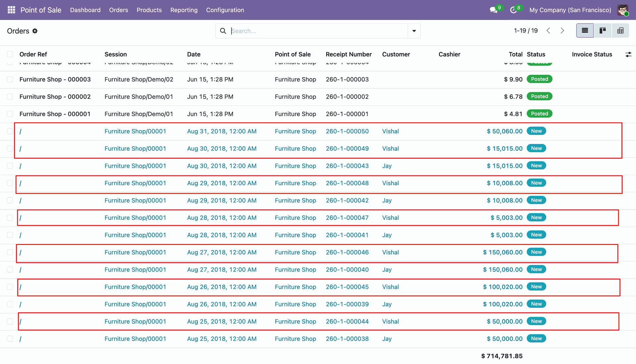
Task: Switch to pivot table view
Action: (620, 30)
